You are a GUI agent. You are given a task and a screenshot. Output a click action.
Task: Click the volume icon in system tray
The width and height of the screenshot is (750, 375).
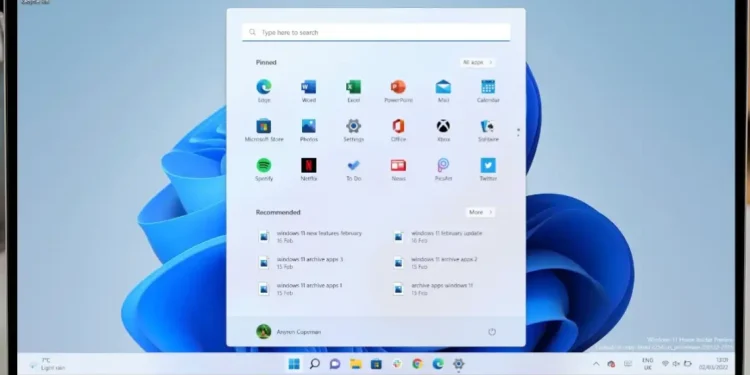click(x=676, y=364)
